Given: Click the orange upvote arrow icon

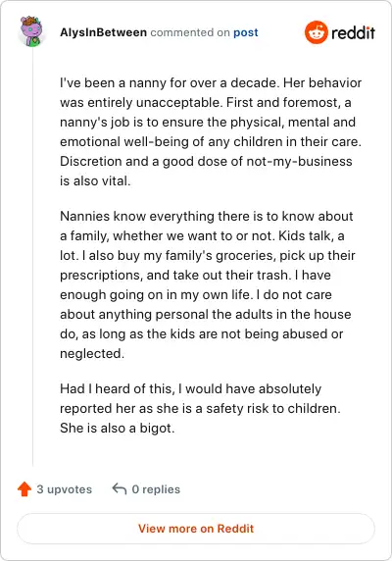Looking at the screenshot, I should click(24, 489).
